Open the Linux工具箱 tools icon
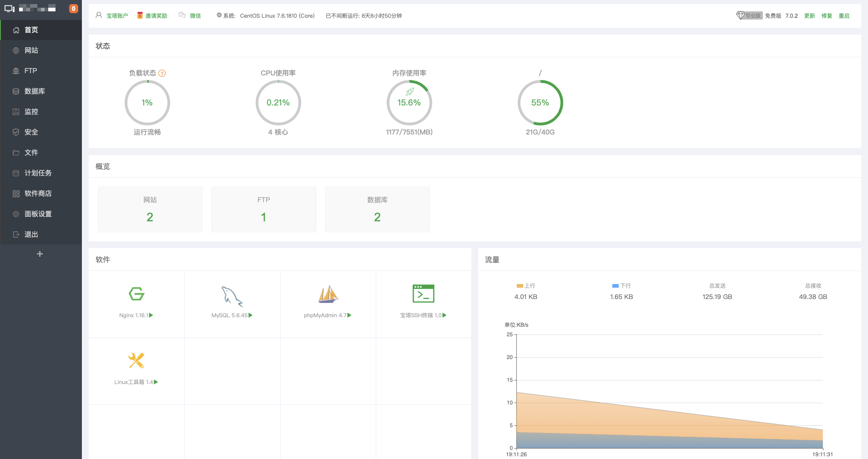 pyautogui.click(x=136, y=361)
